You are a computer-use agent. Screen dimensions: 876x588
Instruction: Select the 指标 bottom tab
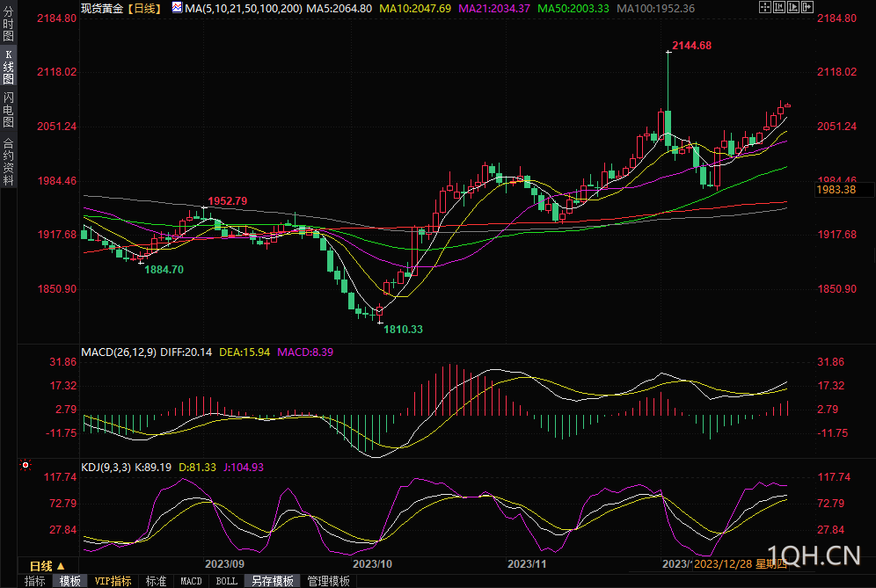tap(35, 581)
